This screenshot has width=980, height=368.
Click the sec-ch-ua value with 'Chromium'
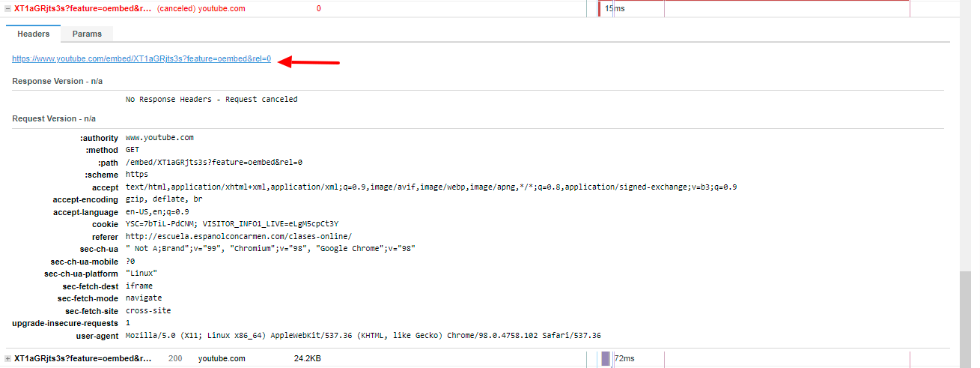point(270,248)
